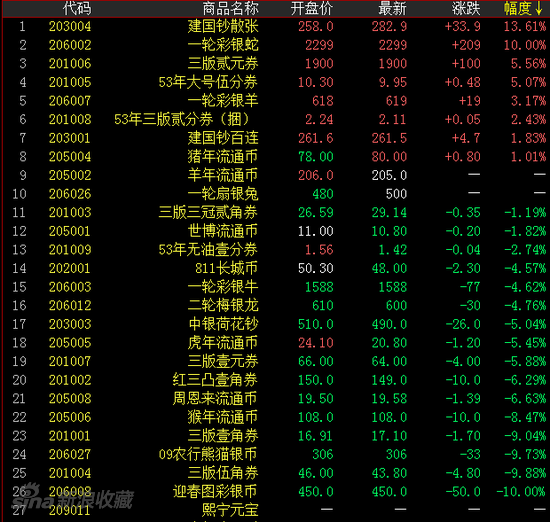
Task: Click latest price 43.80
Action: coord(389,473)
